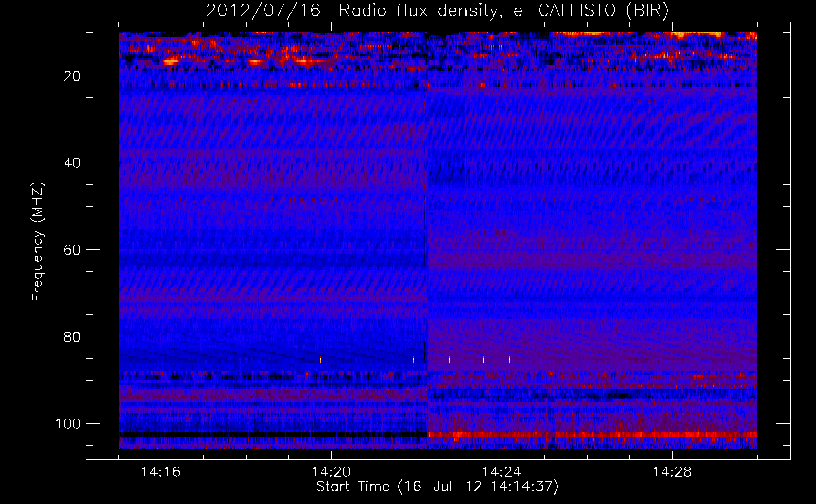Click the 14:24 time tick label
Screen dimensions: 816x504
tap(502, 472)
